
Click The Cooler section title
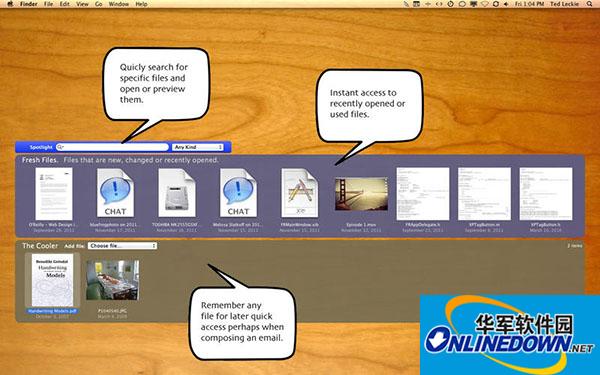click(x=40, y=246)
